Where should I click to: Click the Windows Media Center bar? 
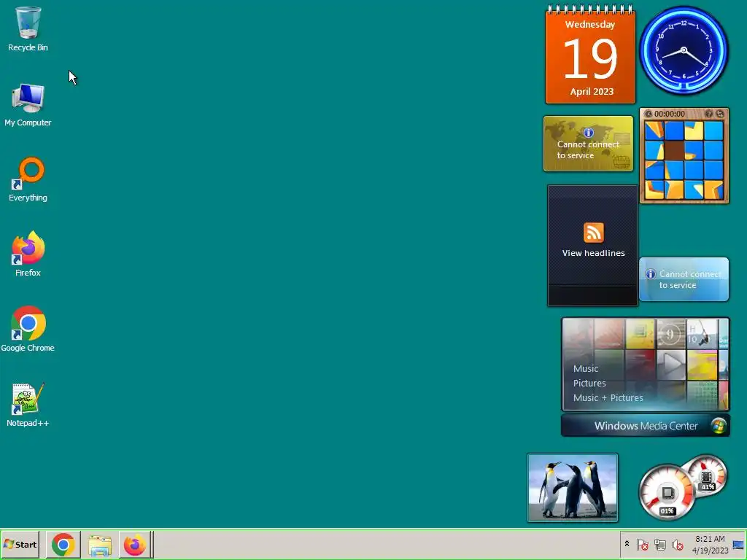[646, 426]
